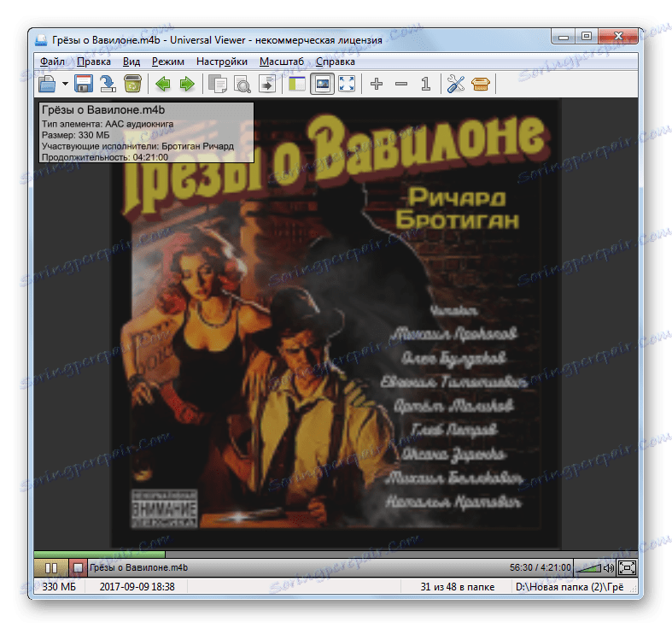Open the Вид menu
Image resolution: width=672 pixels, height=628 pixels.
[131, 62]
